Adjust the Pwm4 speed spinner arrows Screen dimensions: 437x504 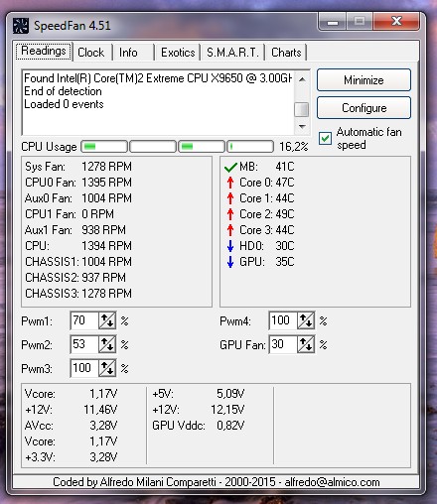tap(306, 320)
